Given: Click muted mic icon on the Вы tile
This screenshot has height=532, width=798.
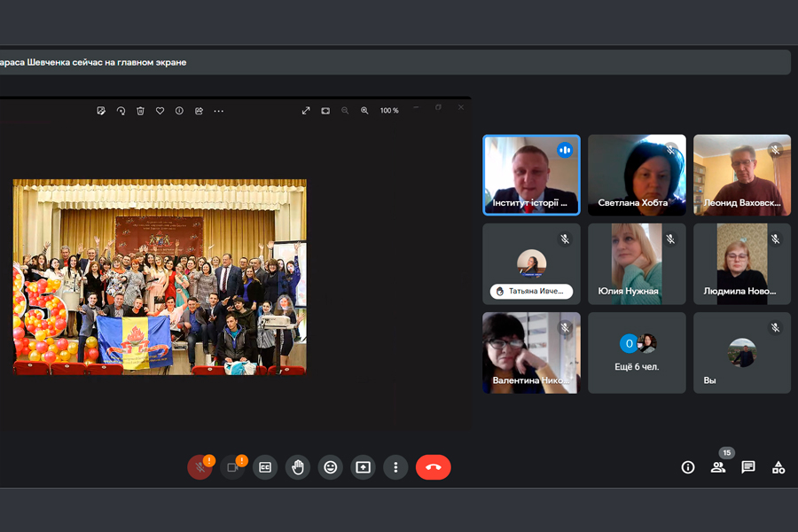Looking at the screenshot, I should coord(775,328).
